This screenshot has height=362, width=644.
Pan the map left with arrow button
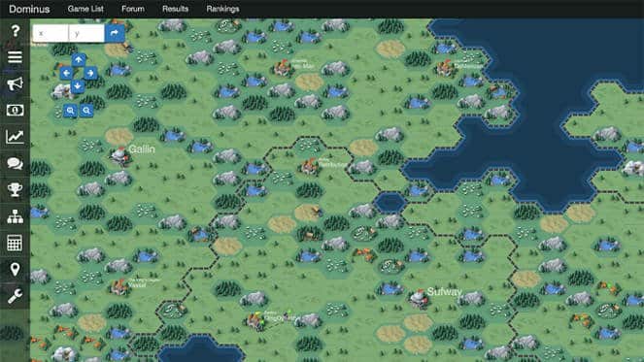coord(66,73)
